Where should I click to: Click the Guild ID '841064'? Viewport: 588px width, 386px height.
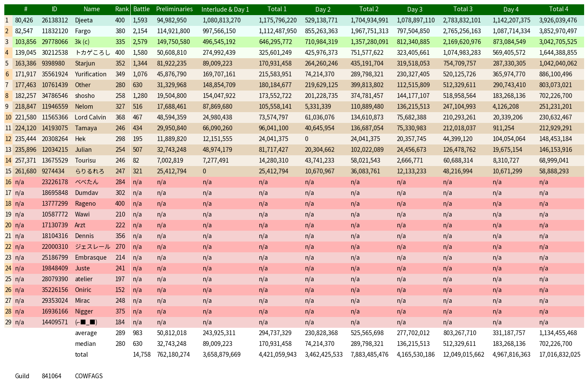tap(51, 376)
